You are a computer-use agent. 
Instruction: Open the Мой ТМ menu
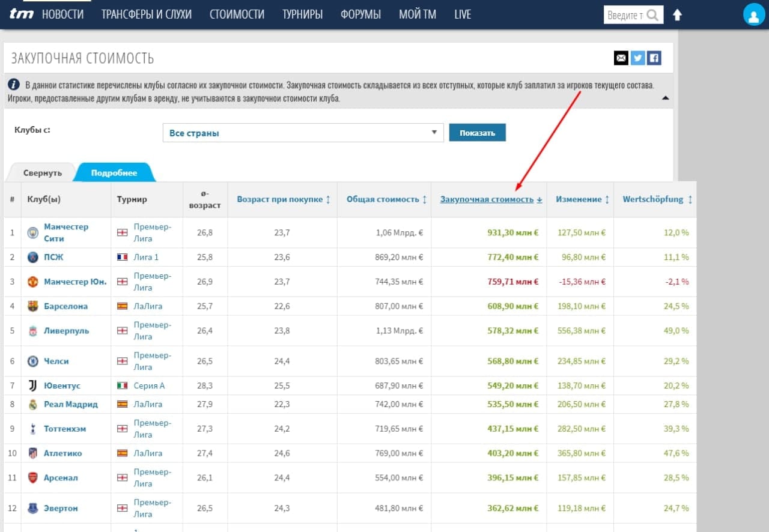[418, 14]
